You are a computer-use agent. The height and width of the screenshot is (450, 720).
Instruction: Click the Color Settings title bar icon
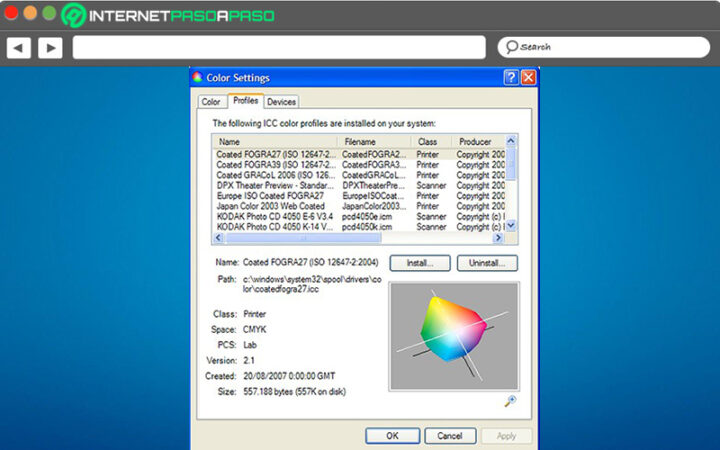coord(198,77)
